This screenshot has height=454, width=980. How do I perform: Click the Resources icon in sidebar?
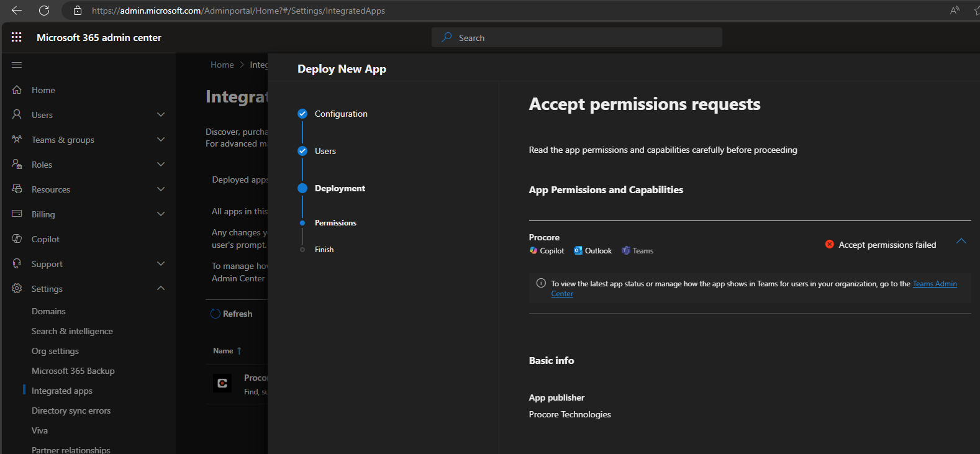click(x=17, y=189)
